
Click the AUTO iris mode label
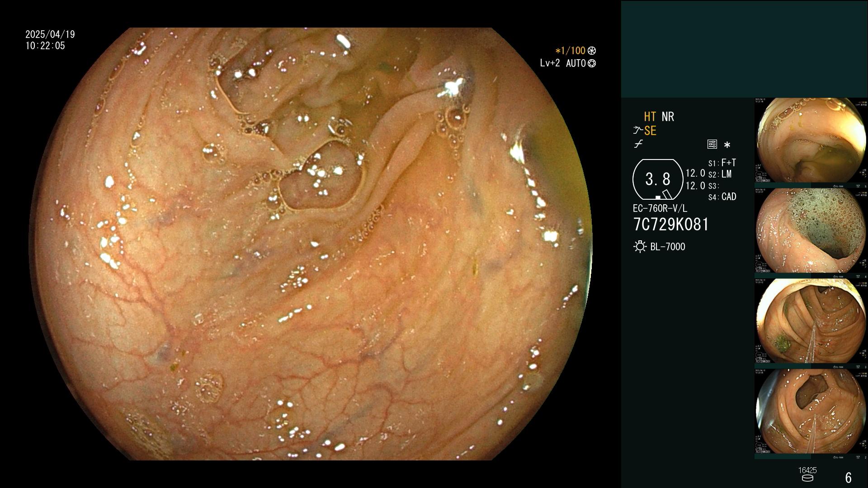[x=576, y=63]
